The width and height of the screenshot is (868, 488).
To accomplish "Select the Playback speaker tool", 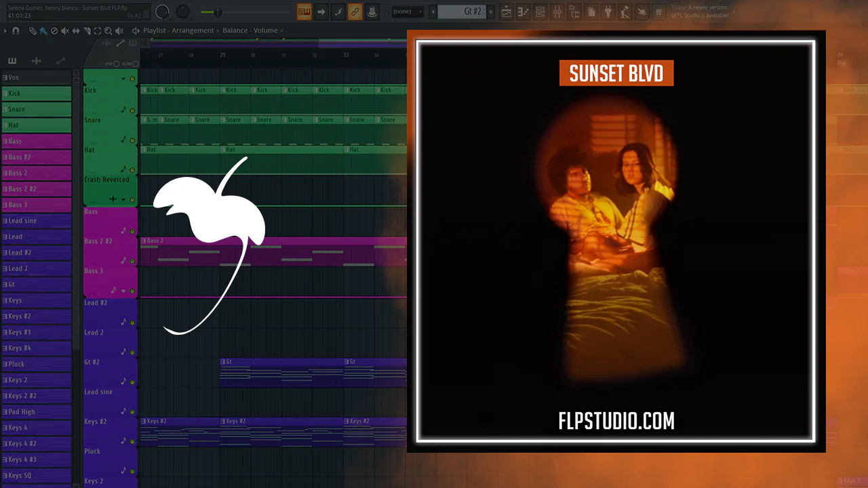I will [x=119, y=31].
